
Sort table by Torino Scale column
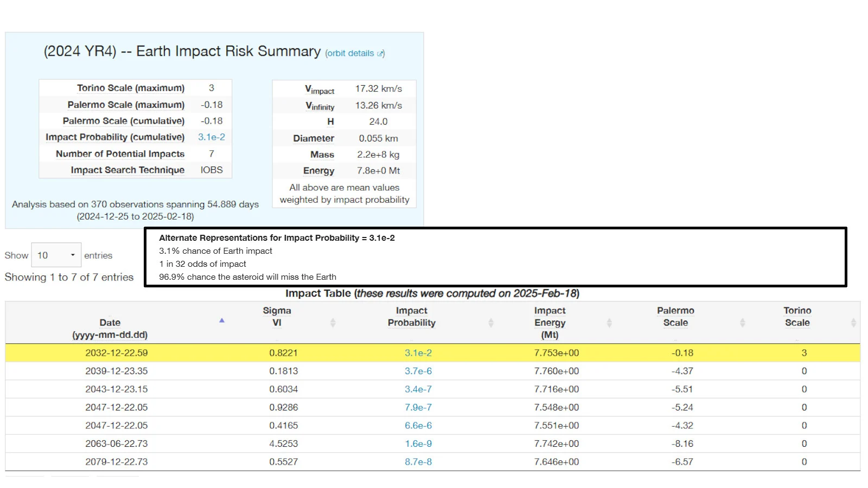(x=797, y=317)
